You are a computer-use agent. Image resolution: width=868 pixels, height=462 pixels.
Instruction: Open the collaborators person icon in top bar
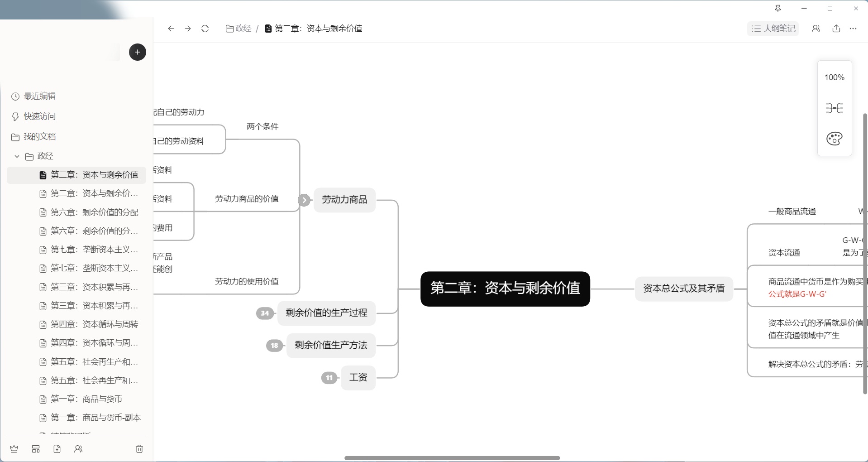click(816, 29)
